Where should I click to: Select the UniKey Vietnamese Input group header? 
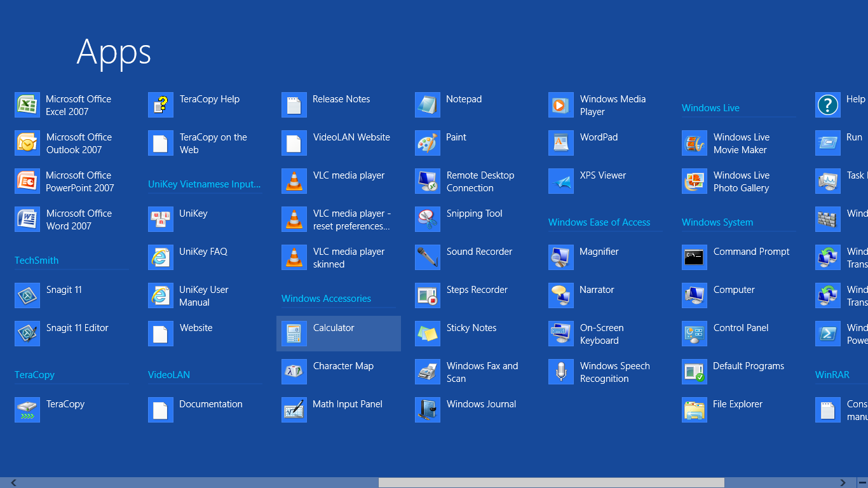click(204, 184)
